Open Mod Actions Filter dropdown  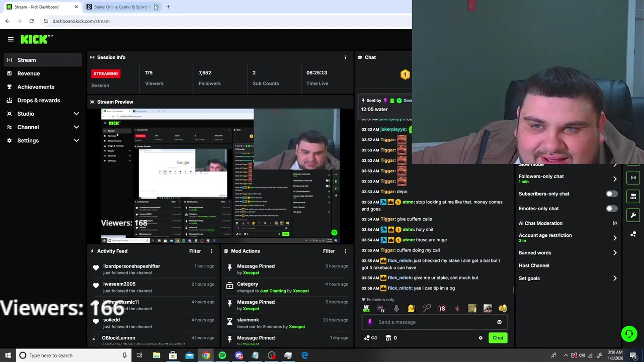point(329,251)
